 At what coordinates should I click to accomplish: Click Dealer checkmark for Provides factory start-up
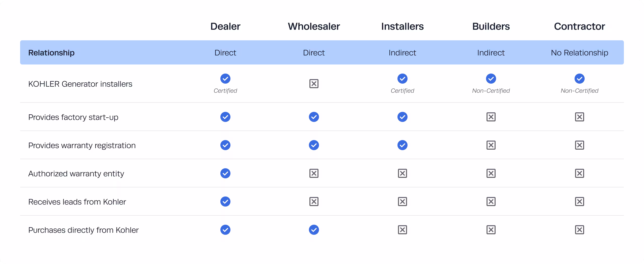(225, 117)
